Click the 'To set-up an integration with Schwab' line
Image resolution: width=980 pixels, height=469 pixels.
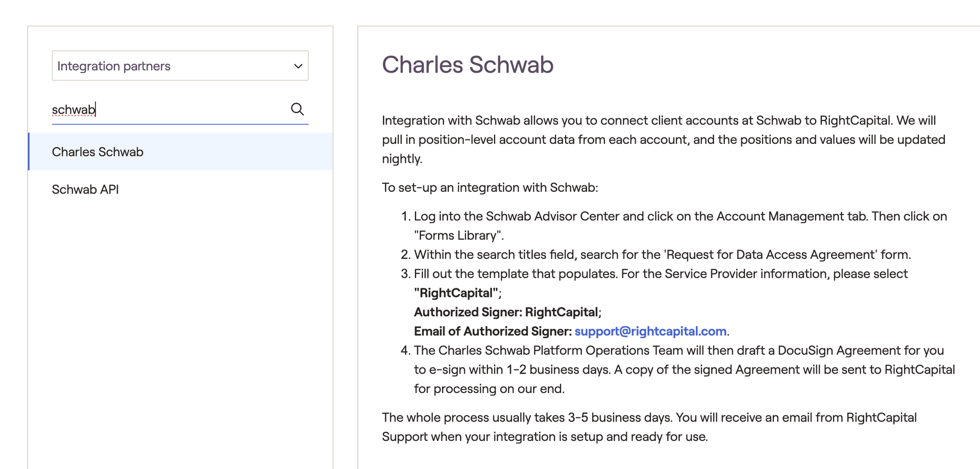pyautogui.click(x=489, y=187)
